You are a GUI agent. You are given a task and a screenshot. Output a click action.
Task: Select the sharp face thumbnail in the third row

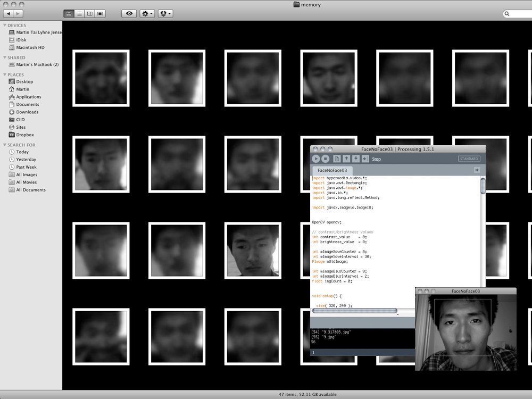253,251
